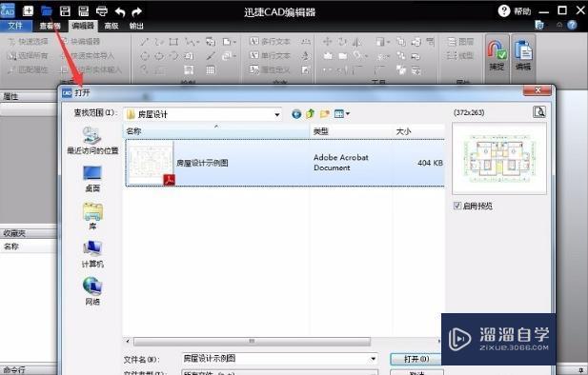Close the 打开 dialog with red X

[x=537, y=90]
